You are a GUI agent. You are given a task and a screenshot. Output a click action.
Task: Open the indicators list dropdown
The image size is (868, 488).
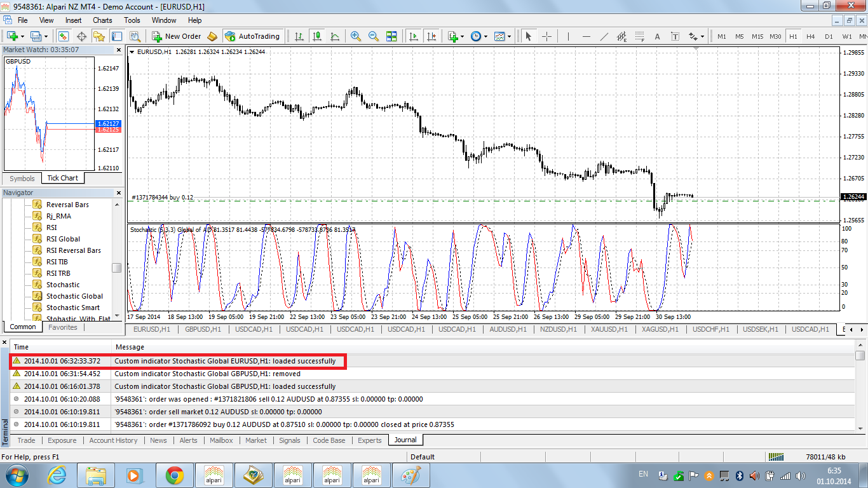[x=462, y=36]
